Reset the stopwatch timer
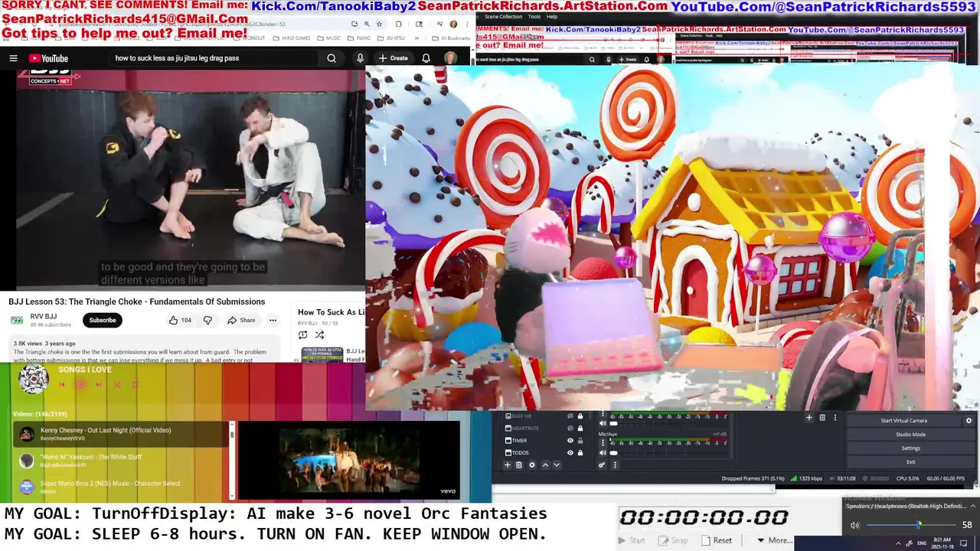 pyautogui.click(x=717, y=540)
